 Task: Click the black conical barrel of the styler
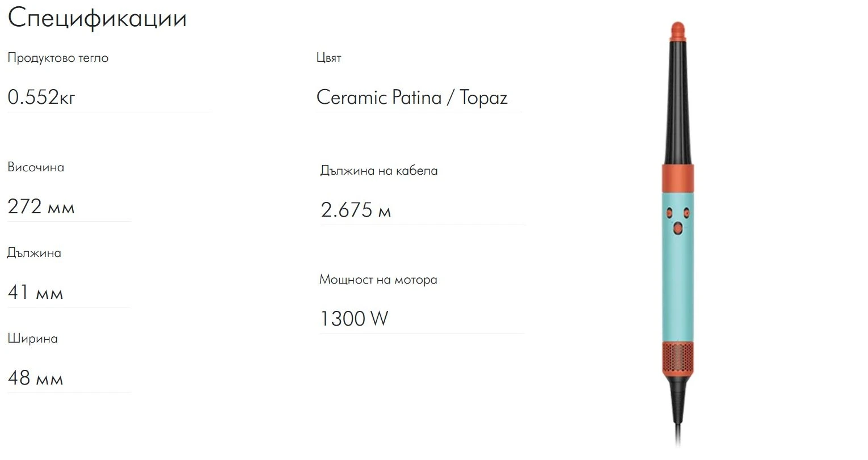click(677, 103)
